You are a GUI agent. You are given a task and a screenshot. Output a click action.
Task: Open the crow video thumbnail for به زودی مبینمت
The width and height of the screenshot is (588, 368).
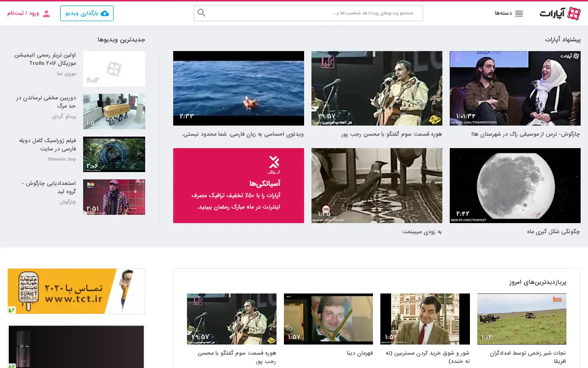coord(377,185)
